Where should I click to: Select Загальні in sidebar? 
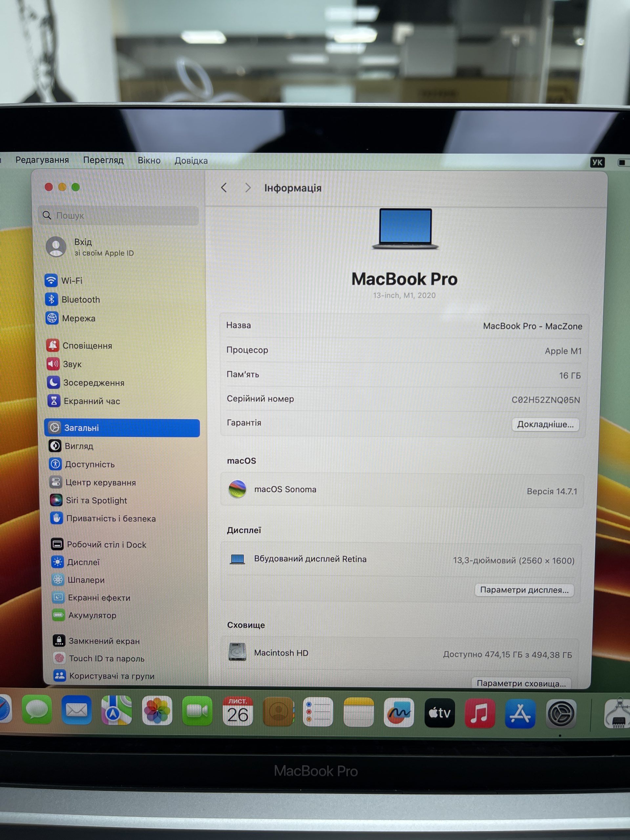click(122, 428)
